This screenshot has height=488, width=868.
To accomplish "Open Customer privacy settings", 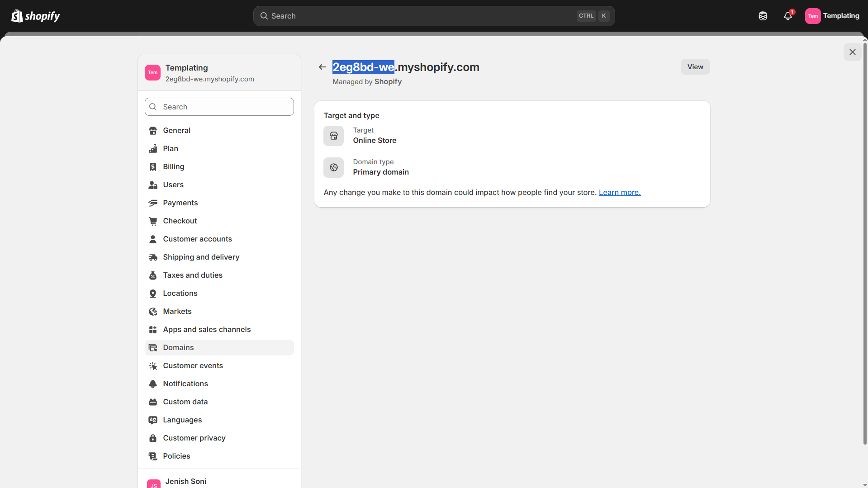I will (219, 438).
